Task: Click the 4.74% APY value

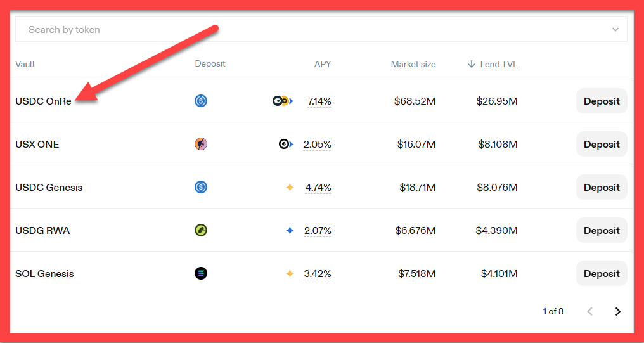Action: click(318, 187)
